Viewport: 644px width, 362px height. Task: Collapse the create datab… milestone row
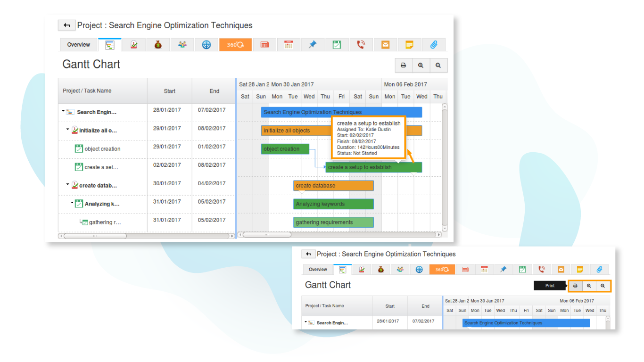point(68,185)
